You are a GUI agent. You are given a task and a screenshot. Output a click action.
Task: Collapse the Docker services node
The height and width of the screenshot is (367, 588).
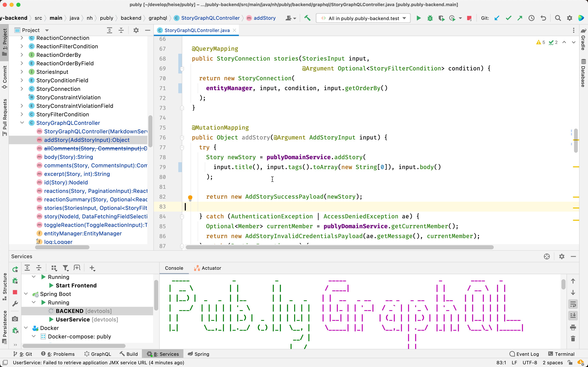coord(26,328)
